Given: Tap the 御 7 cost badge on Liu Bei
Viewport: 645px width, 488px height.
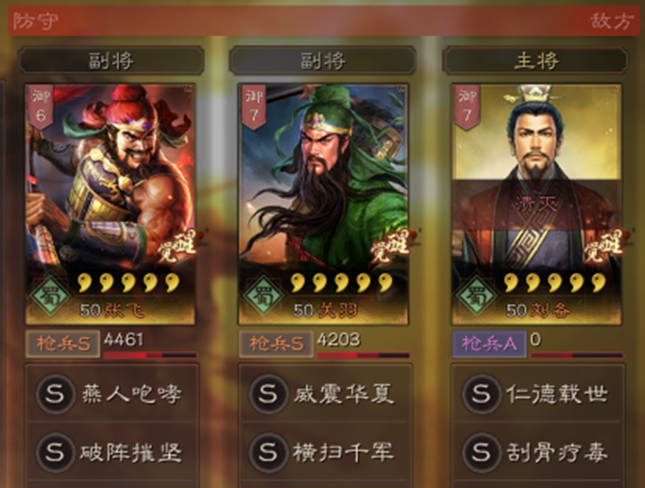Looking at the screenshot, I should pos(466,107).
